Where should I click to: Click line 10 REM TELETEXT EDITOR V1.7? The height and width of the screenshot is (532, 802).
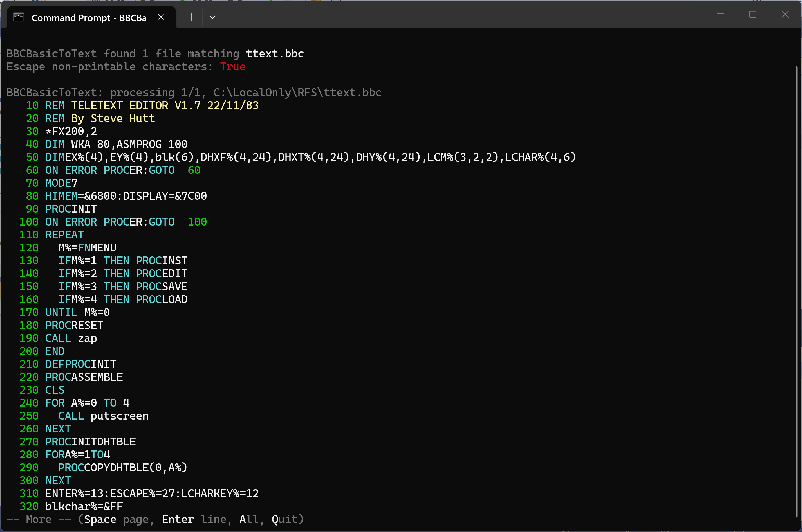(x=142, y=105)
